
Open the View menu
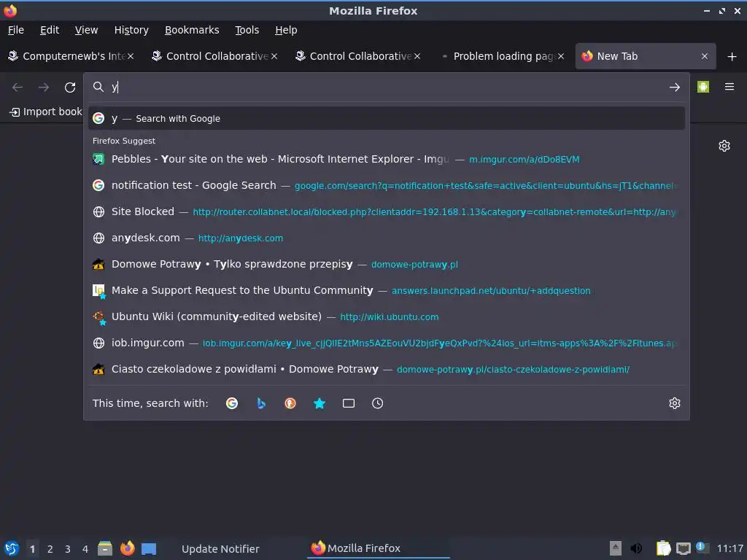[x=86, y=30]
